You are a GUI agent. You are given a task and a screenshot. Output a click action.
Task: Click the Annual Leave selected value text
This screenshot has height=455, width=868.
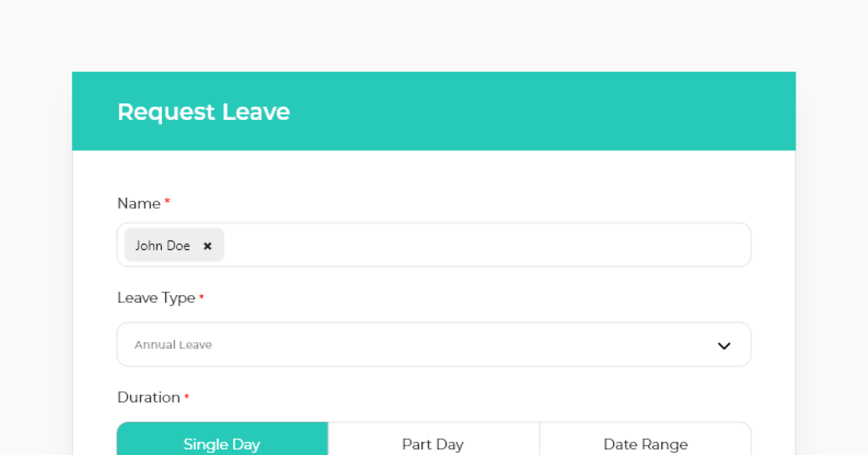(173, 345)
